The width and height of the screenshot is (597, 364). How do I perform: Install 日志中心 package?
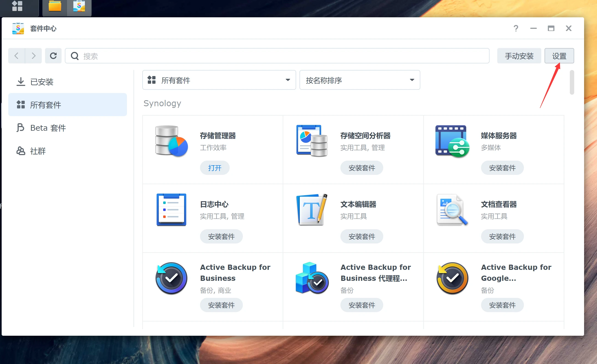221,236
